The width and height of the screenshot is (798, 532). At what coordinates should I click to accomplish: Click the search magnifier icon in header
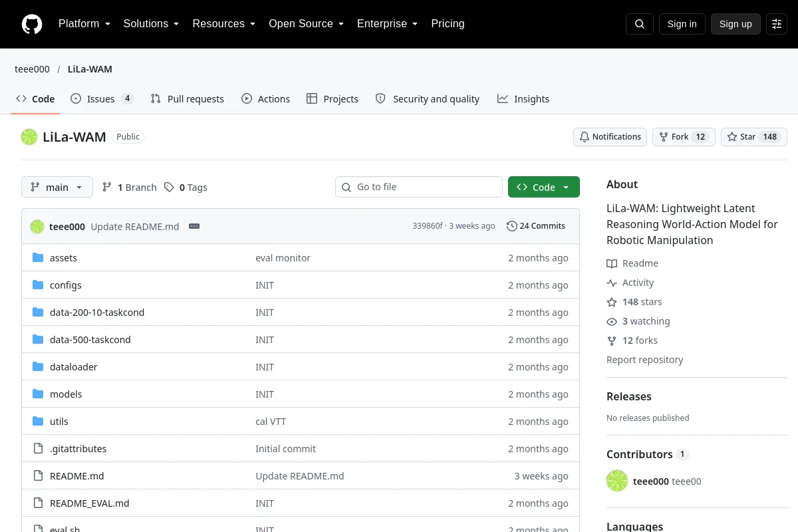point(640,24)
